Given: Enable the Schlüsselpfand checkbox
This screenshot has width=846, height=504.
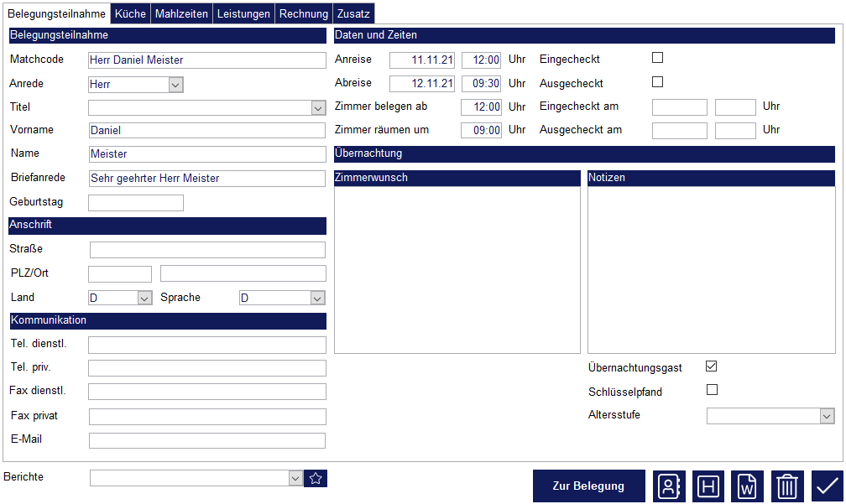Looking at the screenshot, I should click(x=712, y=390).
